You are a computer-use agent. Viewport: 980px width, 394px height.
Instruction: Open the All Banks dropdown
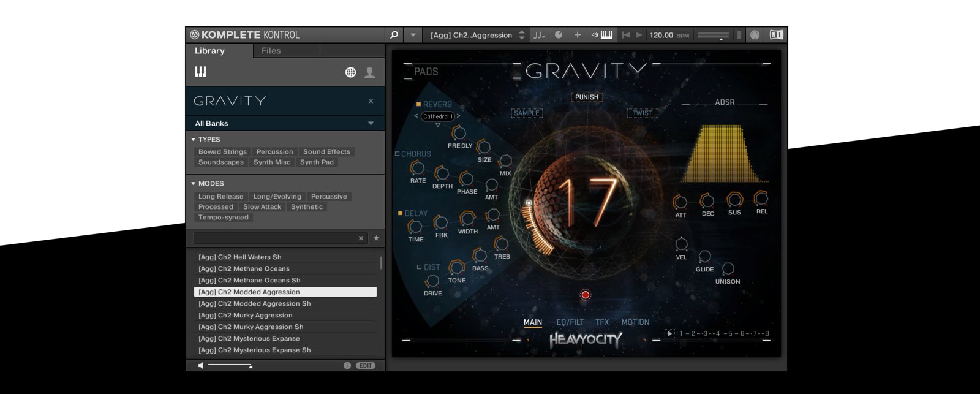[x=285, y=123]
